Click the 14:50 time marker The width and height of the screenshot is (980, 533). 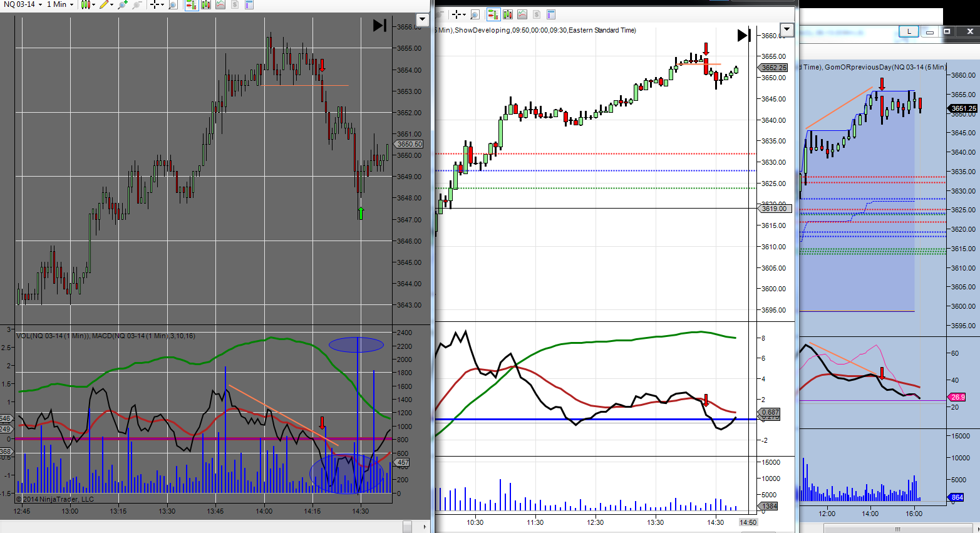click(748, 522)
